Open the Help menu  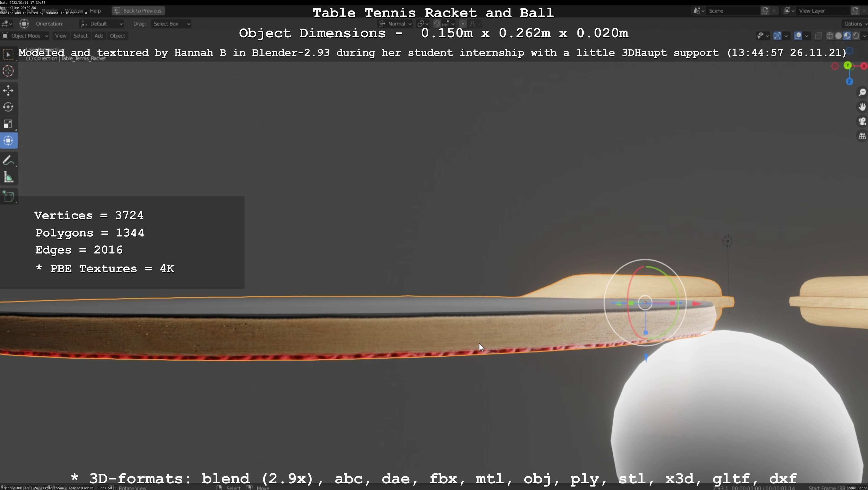95,11
